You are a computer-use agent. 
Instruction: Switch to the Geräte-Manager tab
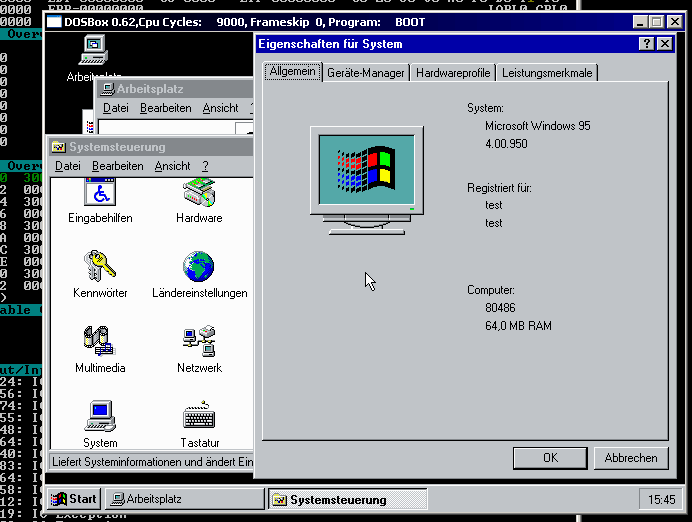point(366,73)
